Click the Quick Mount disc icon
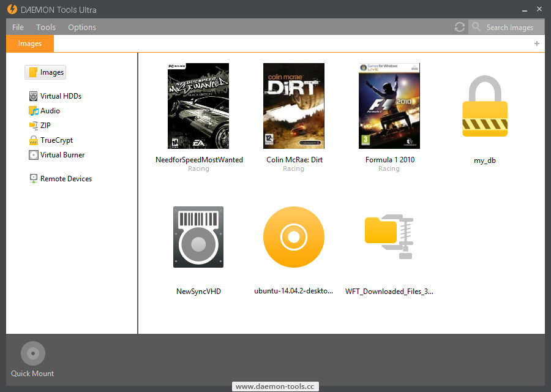 (x=33, y=353)
